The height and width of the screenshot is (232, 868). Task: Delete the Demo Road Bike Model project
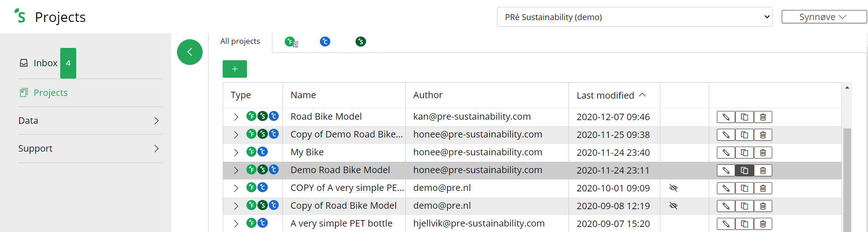(x=763, y=170)
